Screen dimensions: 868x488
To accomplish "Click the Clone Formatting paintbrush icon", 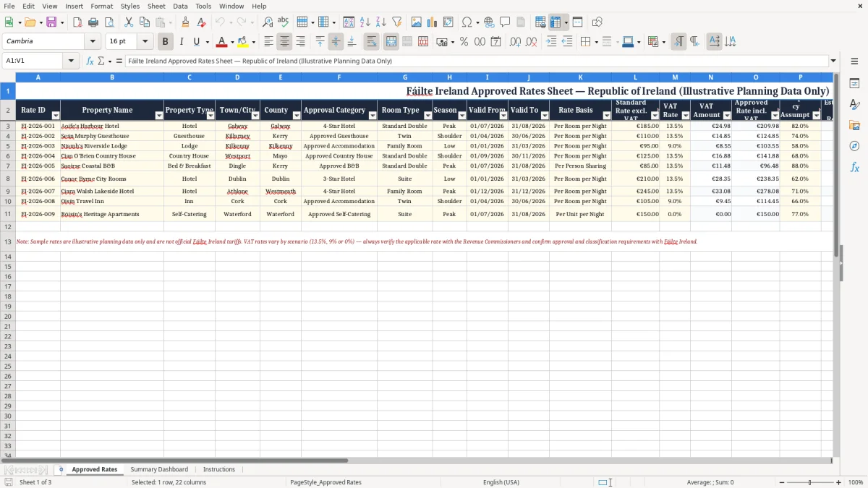I will click(x=186, y=22).
